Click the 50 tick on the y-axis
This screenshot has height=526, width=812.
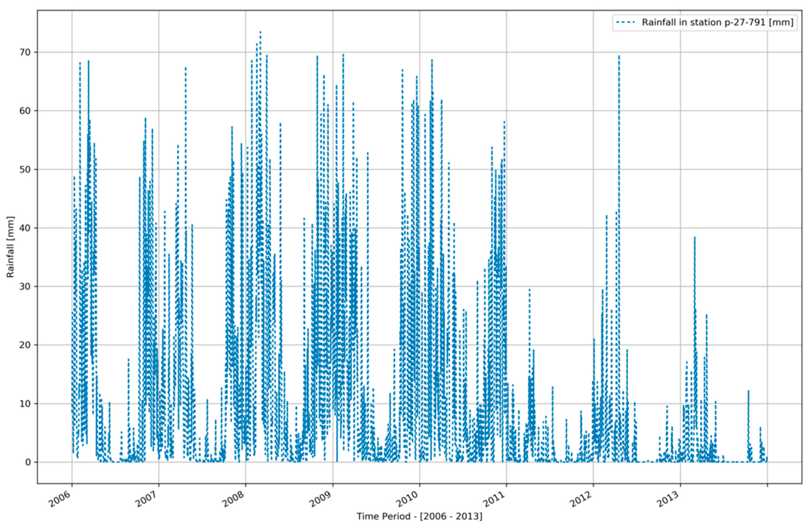coord(25,170)
